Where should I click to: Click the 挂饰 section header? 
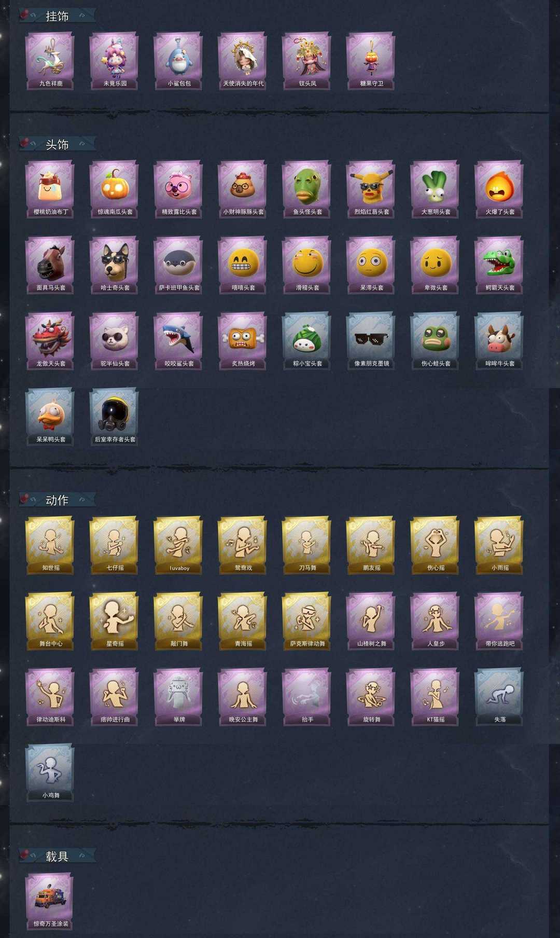point(57,16)
